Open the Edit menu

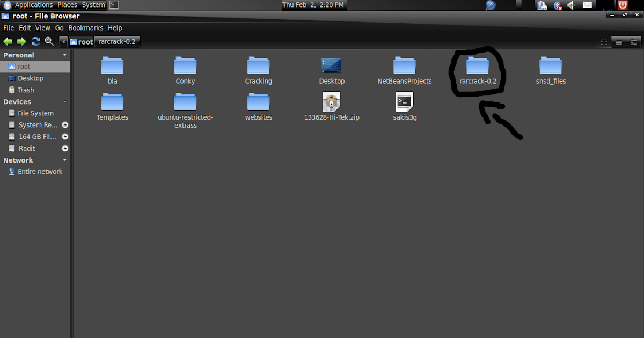coord(25,28)
